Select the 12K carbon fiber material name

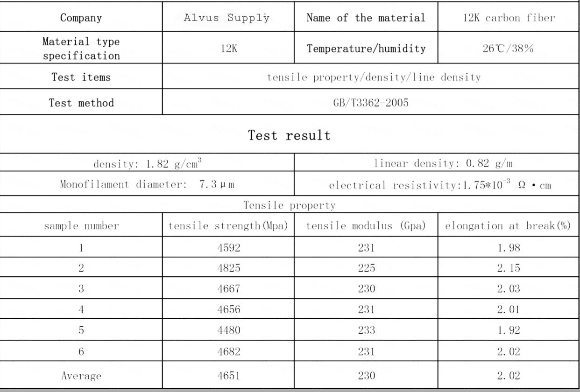point(508,18)
